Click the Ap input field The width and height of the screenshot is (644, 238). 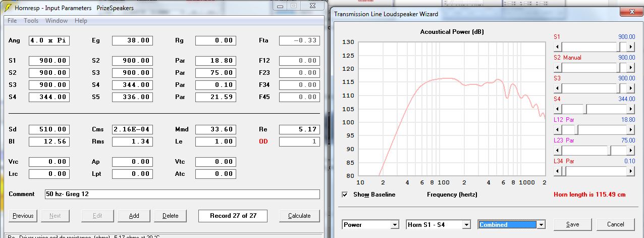132,162
